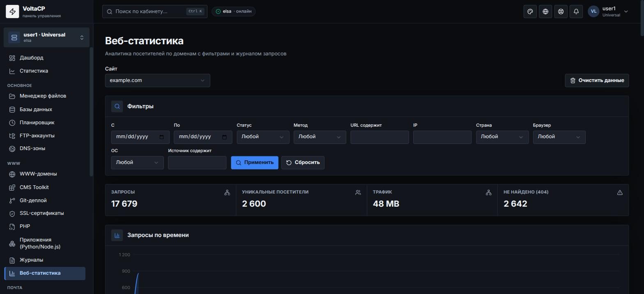
Task: Click the Filters magnifier icon
Action: (117, 106)
